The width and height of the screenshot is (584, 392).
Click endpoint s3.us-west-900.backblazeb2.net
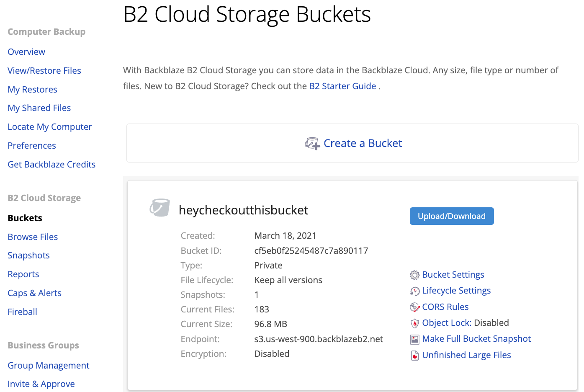(319, 339)
